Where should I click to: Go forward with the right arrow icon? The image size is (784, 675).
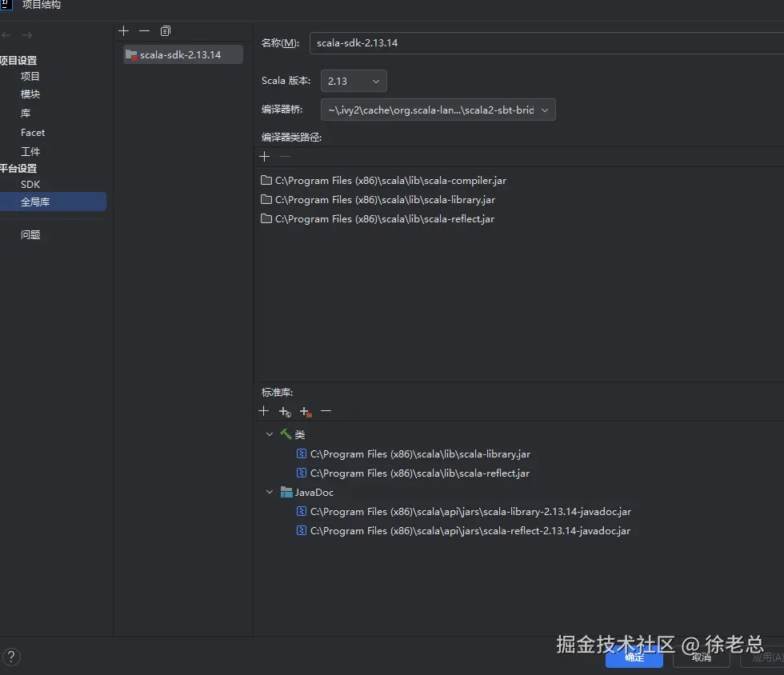coord(27,35)
